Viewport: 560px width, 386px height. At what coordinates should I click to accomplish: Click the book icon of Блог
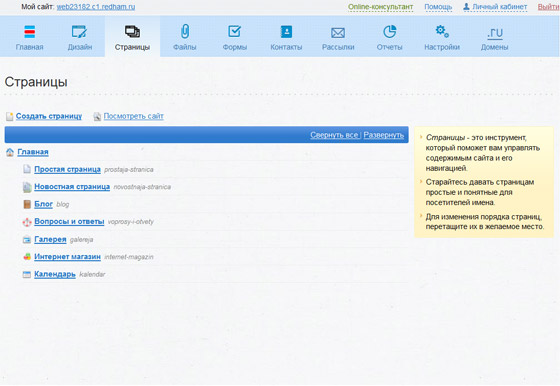click(27, 204)
